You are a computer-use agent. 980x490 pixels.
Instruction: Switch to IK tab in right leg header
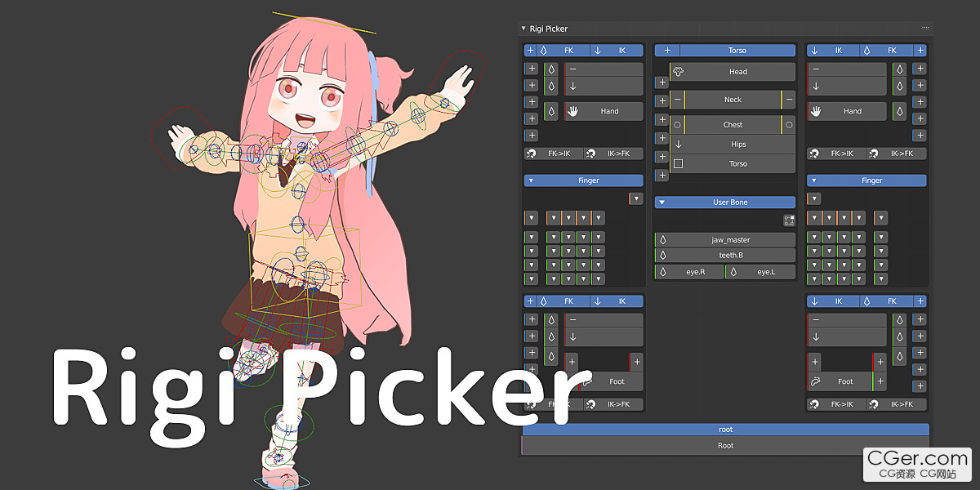pos(834,301)
